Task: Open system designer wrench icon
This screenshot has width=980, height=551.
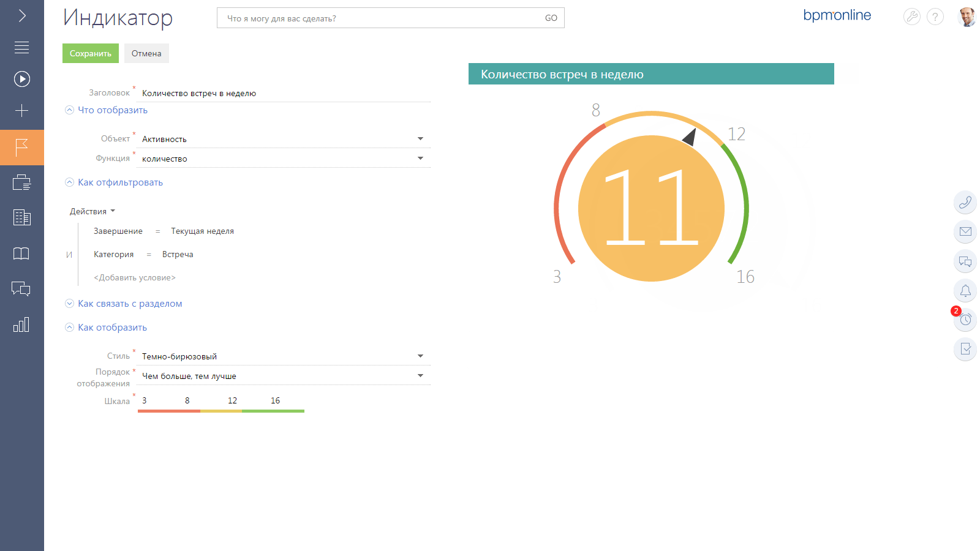Action: [912, 17]
